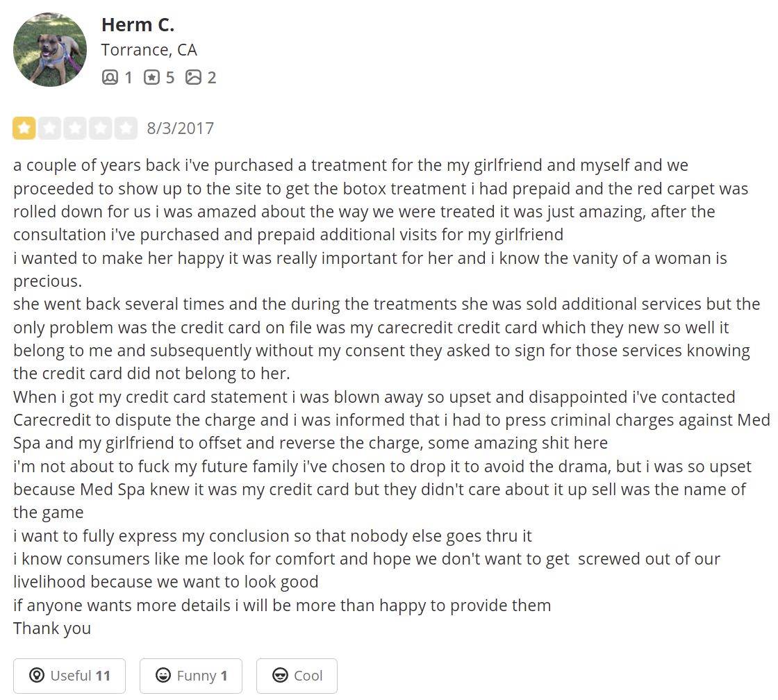The width and height of the screenshot is (778, 700).
Task: Click the Cool sunglasses face icon
Action: 281,675
